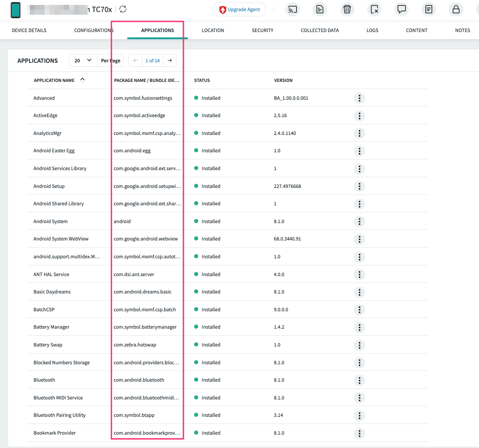Switch to the Security tab
The height and width of the screenshot is (448, 479).
tap(263, 30)
